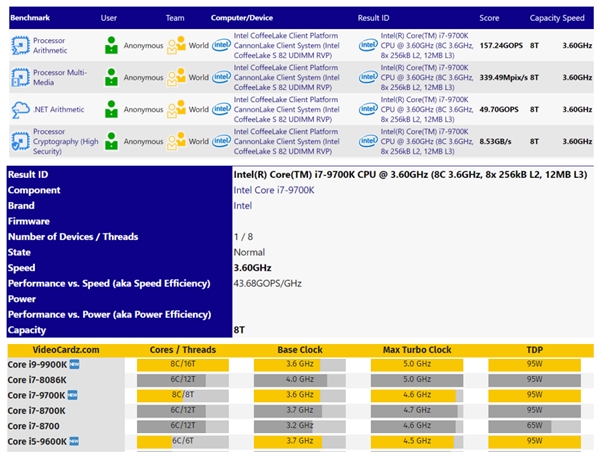Click the NEW badge next to Core i5-9600K
This screenshot has width=600, height=458.
pos(74,441)
